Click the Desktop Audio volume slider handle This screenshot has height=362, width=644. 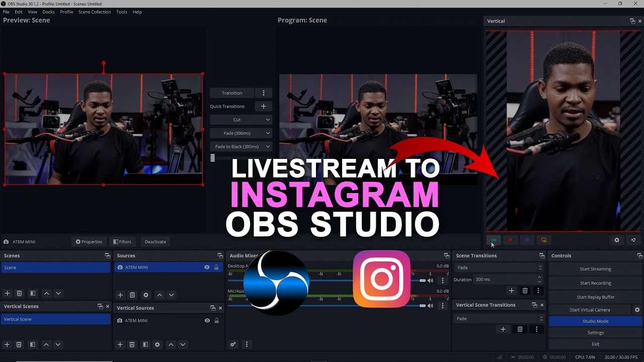(423, 281)
